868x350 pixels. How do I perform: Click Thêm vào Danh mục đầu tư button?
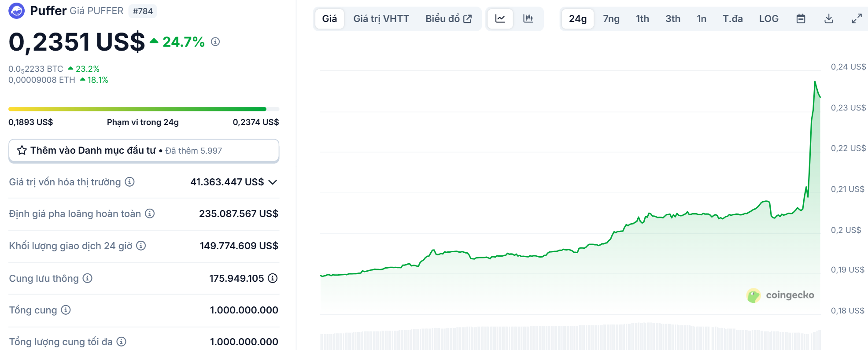pos(144,151)
